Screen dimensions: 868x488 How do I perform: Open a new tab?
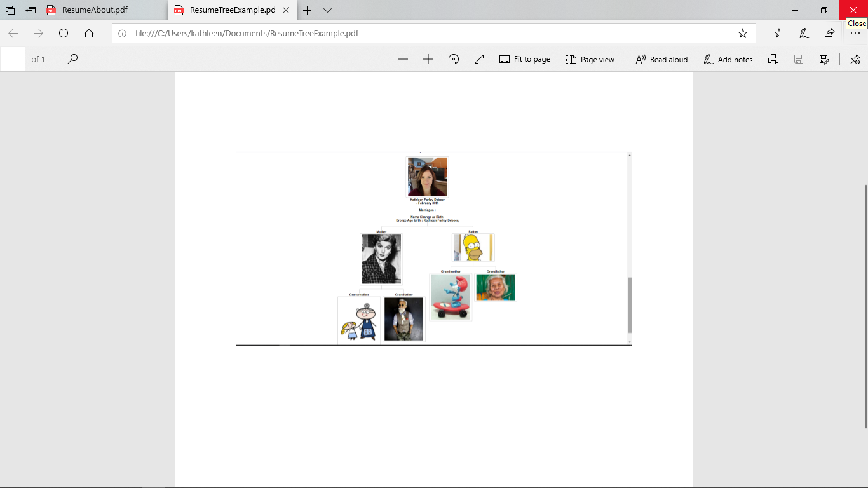click(x=308, y=10)
